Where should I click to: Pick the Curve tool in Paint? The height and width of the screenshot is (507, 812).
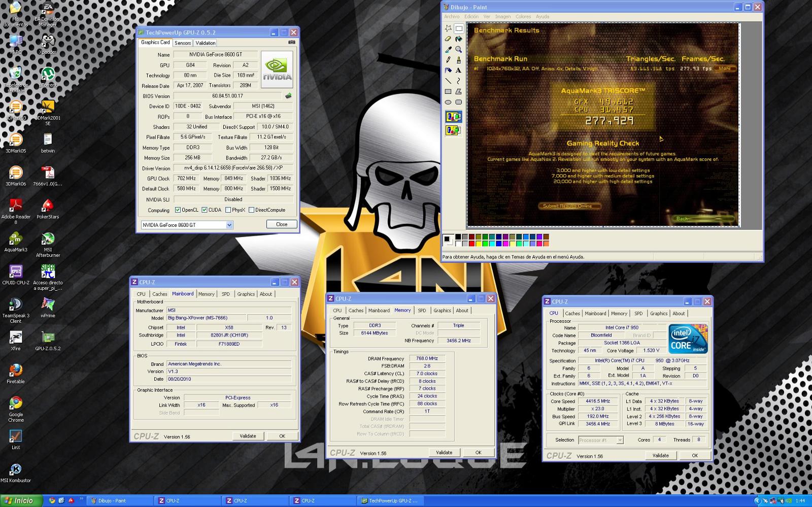pos(459,81)
